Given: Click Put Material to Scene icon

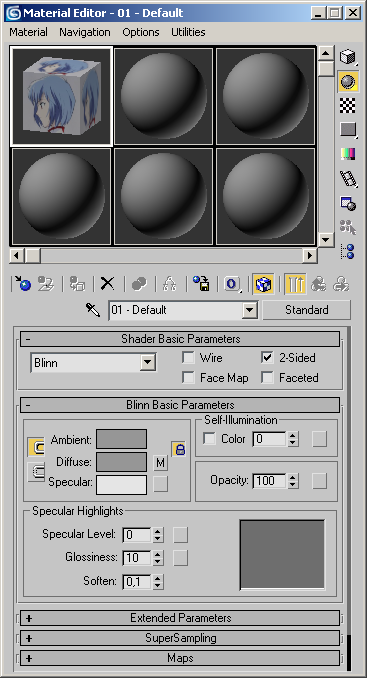Looking at the screenshot, I should (45, 284).
